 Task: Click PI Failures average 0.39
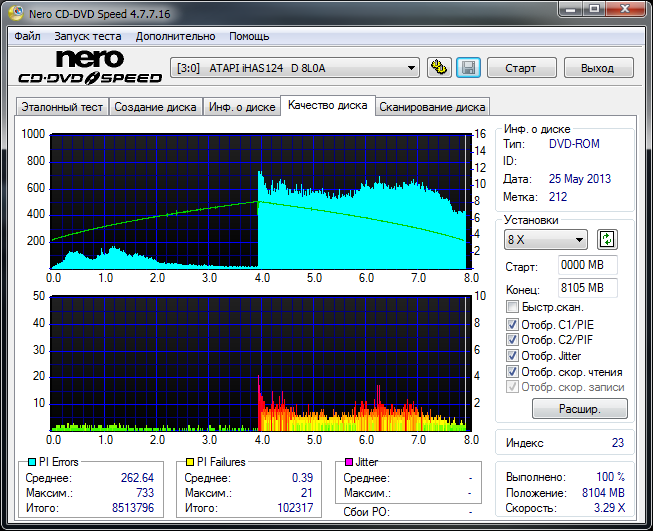[x=302, y=478]
